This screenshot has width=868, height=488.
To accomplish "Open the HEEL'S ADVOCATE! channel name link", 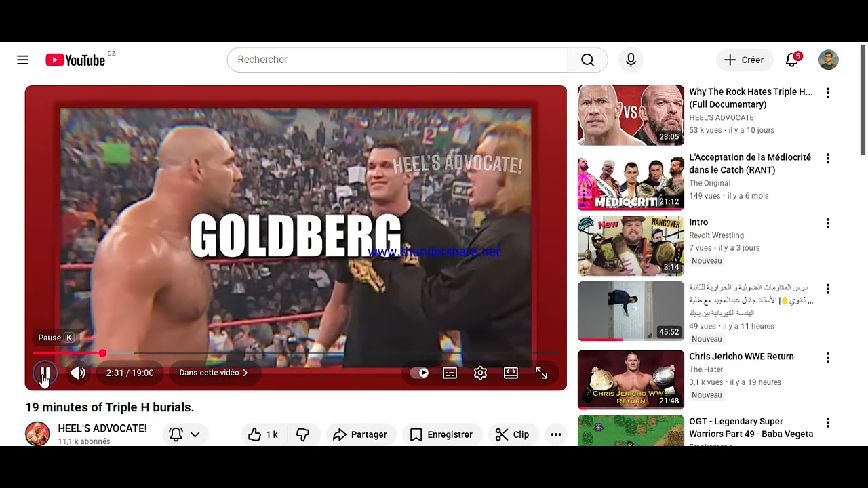I will (x=102, y=428).
